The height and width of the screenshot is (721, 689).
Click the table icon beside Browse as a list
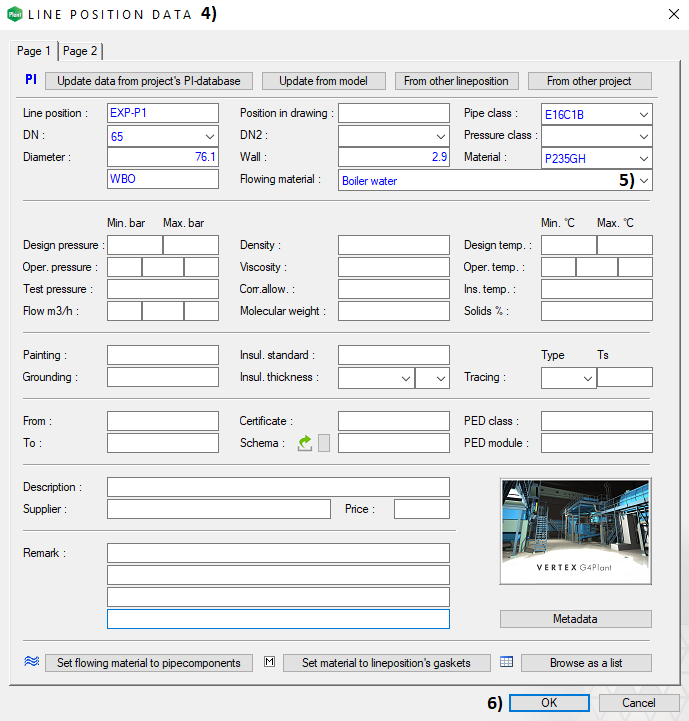click(506, 662)
